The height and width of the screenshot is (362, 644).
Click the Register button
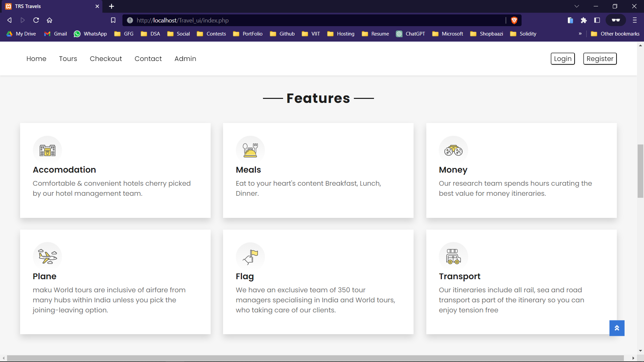point(600,59)
